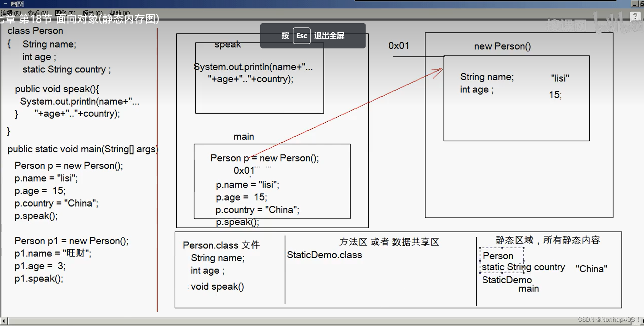Click "Person p1 = new Person();" line
The image size is (644, 326).
click(x=72, y=241)
